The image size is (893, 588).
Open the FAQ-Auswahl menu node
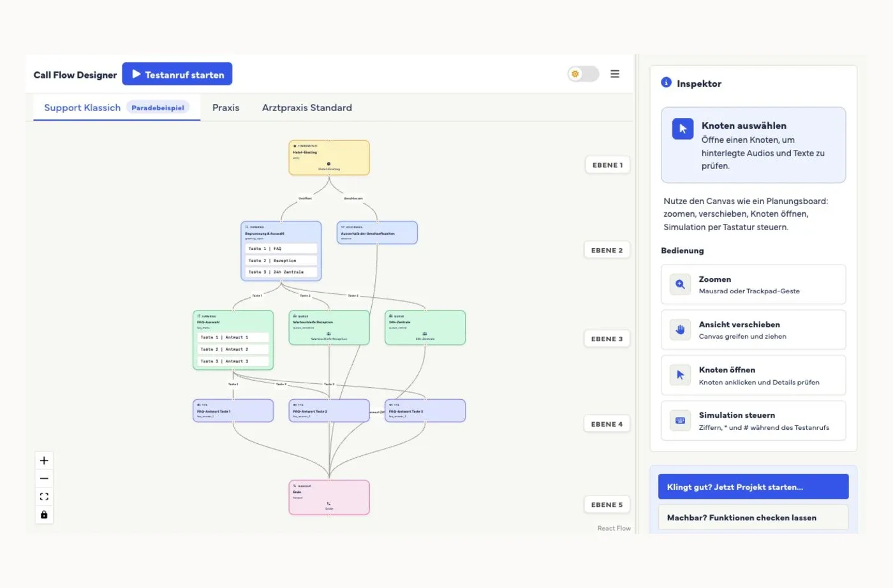(x=233, y=340)
